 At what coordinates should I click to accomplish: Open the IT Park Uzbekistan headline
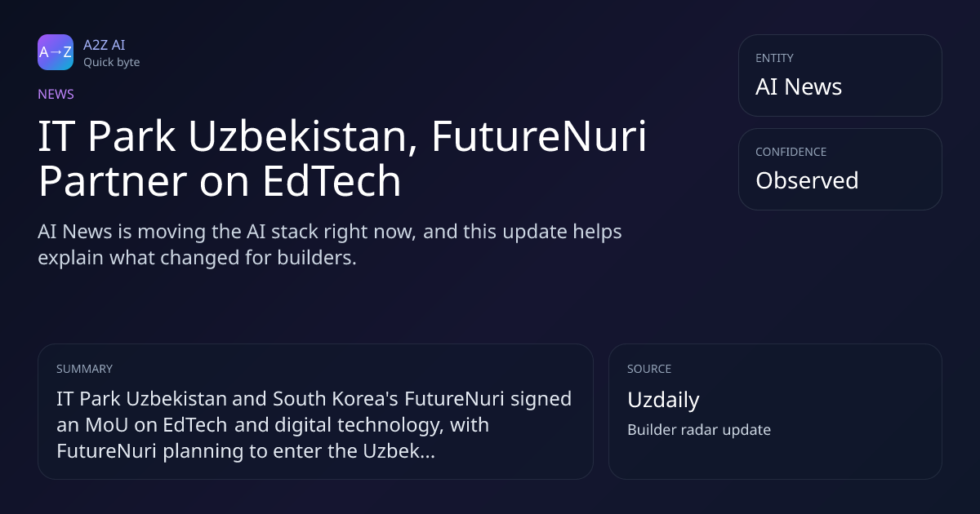pyautogui.click(x=342, y=159)
